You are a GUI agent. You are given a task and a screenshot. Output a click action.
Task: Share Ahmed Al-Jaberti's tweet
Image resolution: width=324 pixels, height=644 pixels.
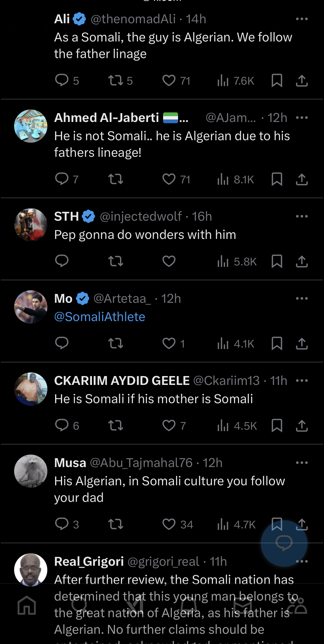tap(302, 179)
